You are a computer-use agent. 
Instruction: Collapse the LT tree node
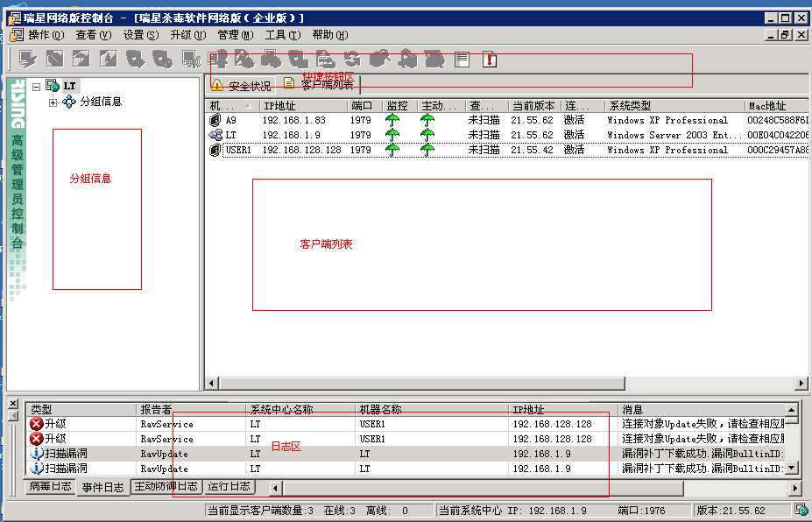pos(36,87)
